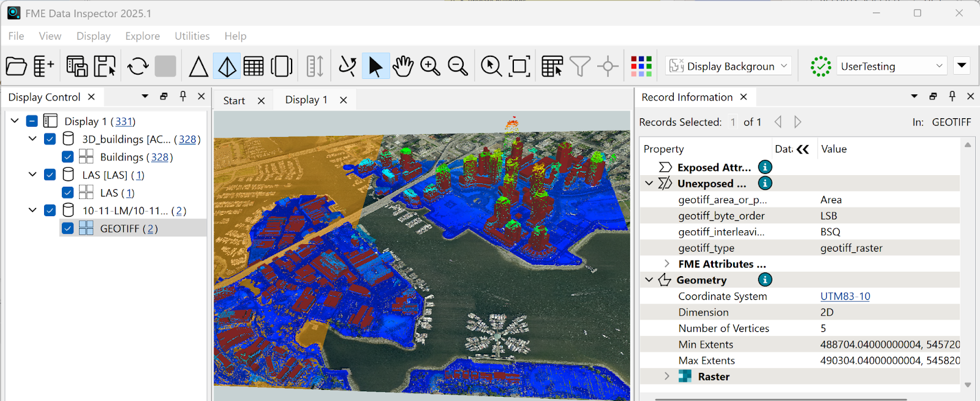Select the Zoom Out magnifier

click(458, 66)
